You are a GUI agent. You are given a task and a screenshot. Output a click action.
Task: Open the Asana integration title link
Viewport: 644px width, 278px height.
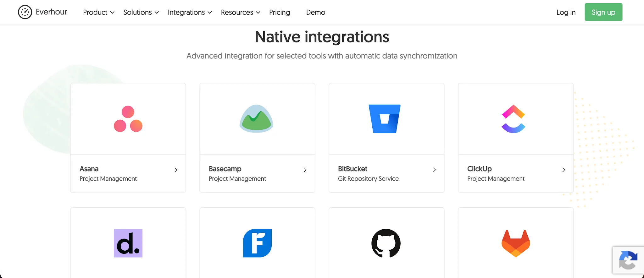click(x=89, y=169)
